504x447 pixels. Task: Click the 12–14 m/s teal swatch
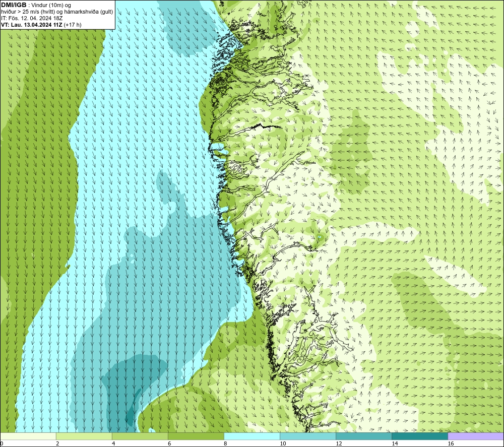point(364,436)
